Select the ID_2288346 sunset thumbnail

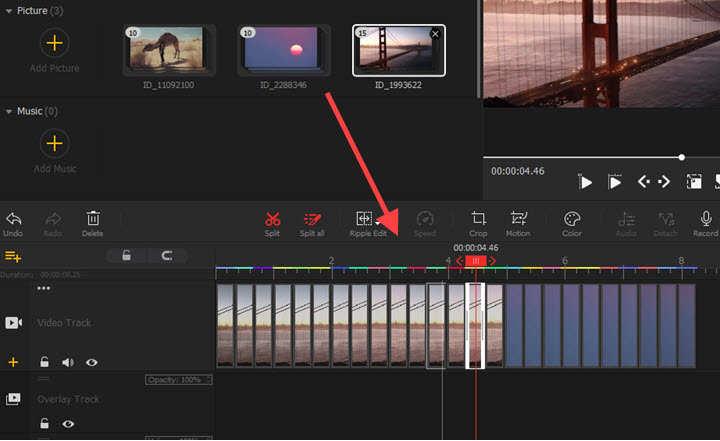pos(283,50)
